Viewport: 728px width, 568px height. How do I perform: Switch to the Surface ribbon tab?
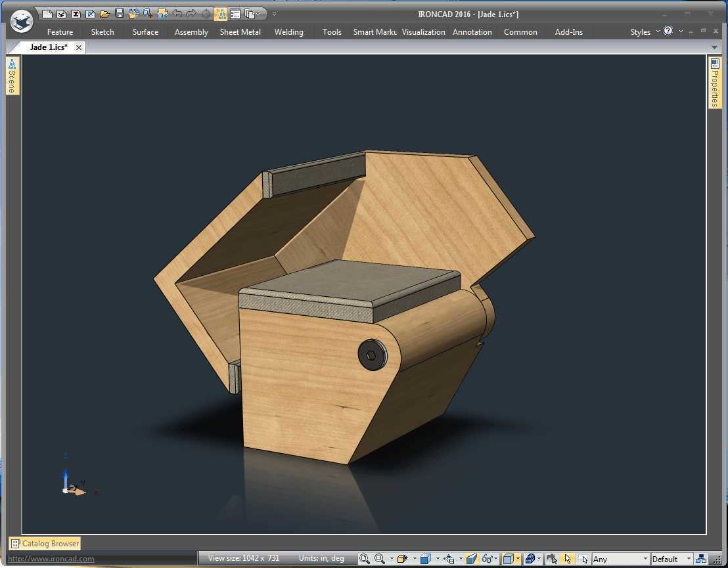click(145, 32)
